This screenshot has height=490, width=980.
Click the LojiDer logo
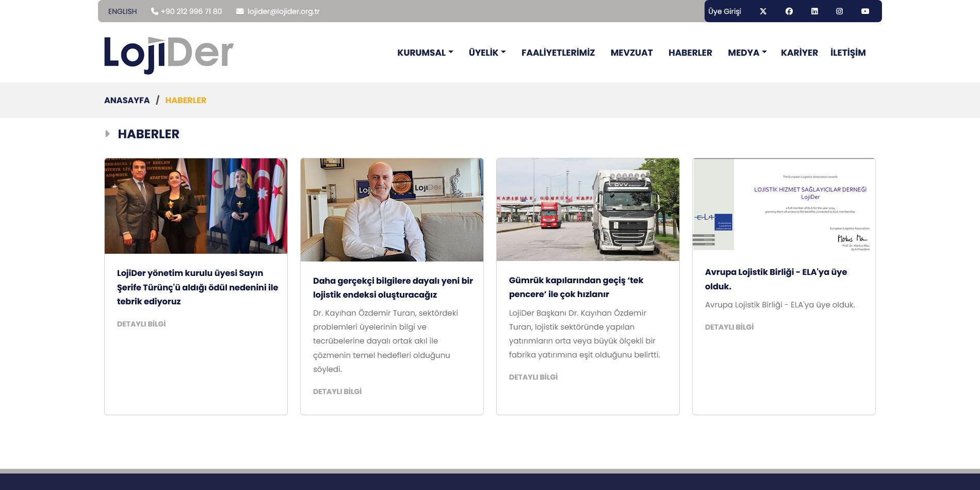[169, 55]
